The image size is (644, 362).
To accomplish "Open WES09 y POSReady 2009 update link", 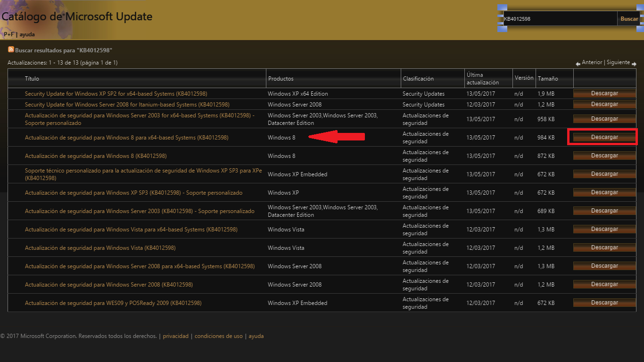I will (x=113, y=303).
